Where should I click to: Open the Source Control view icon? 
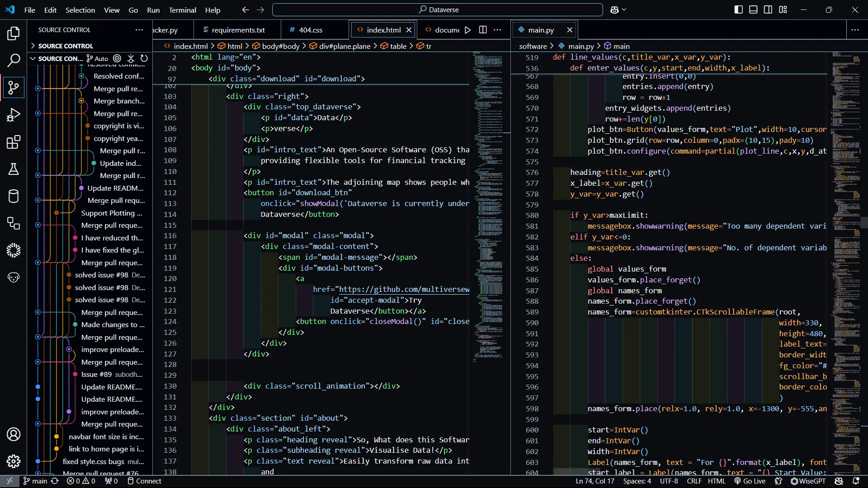point(14,88)
